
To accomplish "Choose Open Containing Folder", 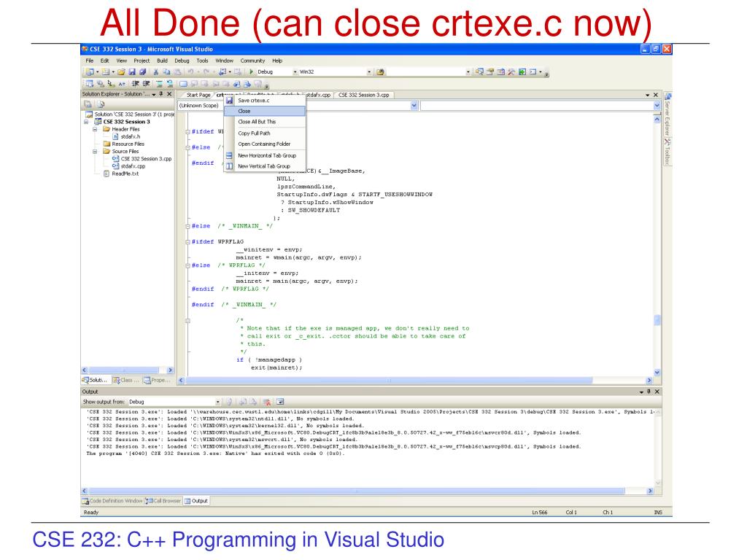I will pos(264,144).
